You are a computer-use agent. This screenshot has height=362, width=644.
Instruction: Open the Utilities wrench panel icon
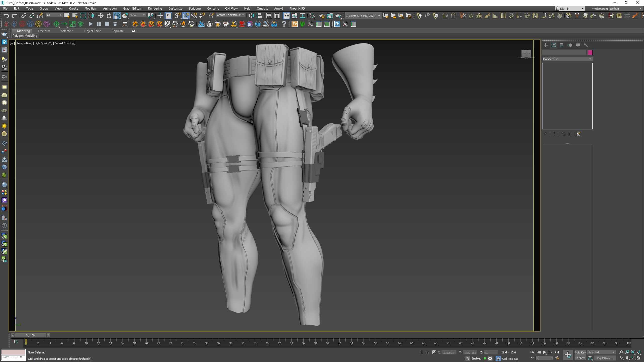point(586,45)
